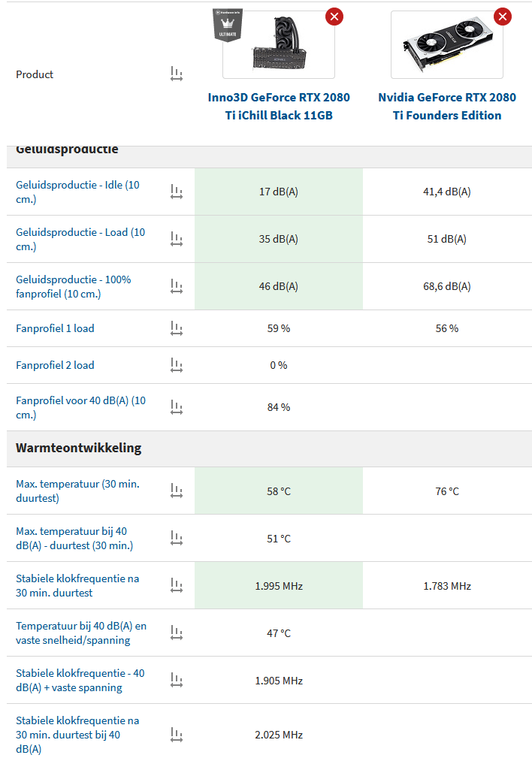Screen dimensions: 532x758
Task: Click Fanprofiel 2 load label
Action: 55,365
